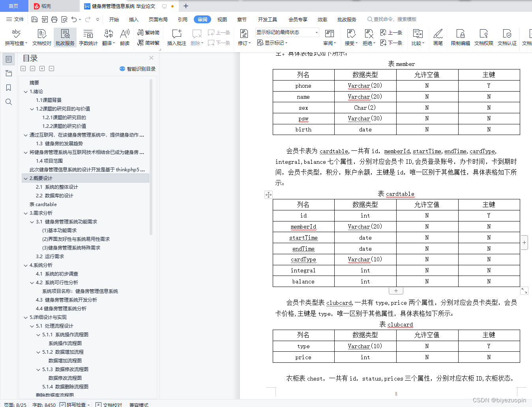
Task: Go to 上一条 revision
Action: [x=391, y=33]
